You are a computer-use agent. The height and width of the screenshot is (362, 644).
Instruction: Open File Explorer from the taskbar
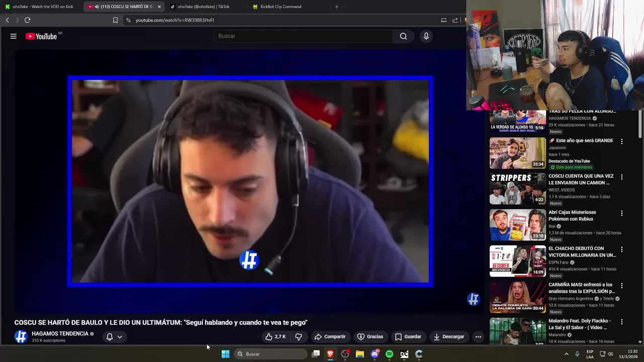[360, 354]
